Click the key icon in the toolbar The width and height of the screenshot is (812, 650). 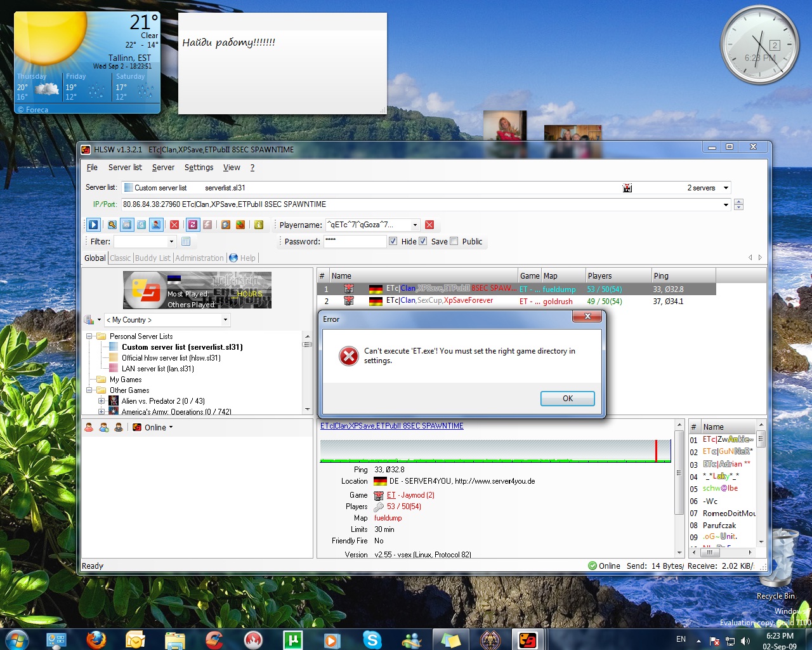point(112,225)
